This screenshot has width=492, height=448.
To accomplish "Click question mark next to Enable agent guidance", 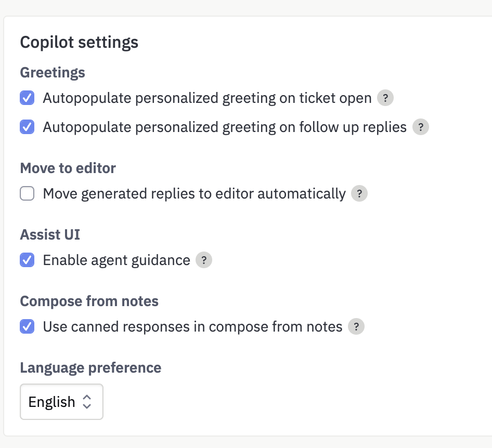I will click(204, 260).
